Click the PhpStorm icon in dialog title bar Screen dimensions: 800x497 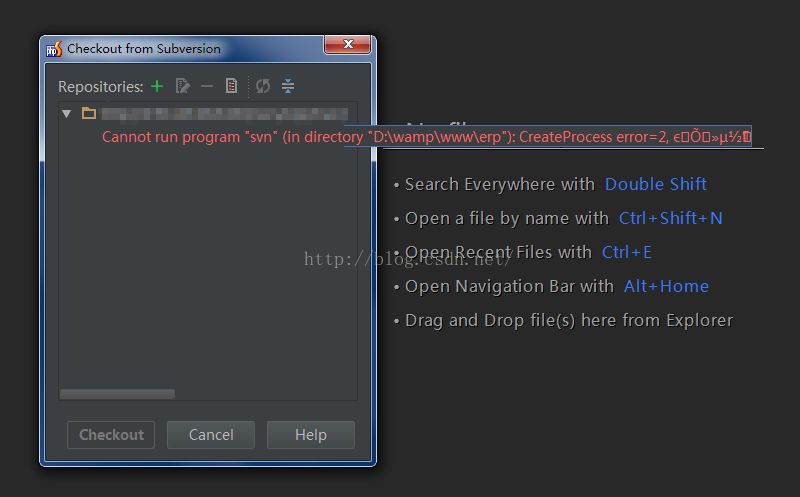pyautogui.click(x=54, y=49)
